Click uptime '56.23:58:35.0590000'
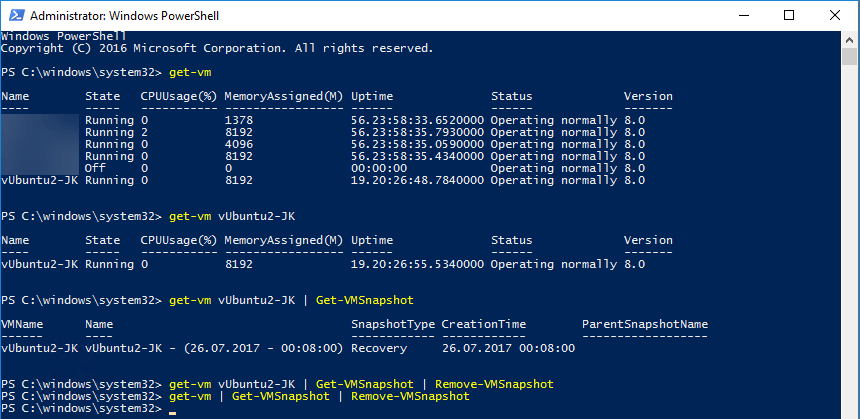This screenshot has height=419, width=860. click(x=417, y=144)
